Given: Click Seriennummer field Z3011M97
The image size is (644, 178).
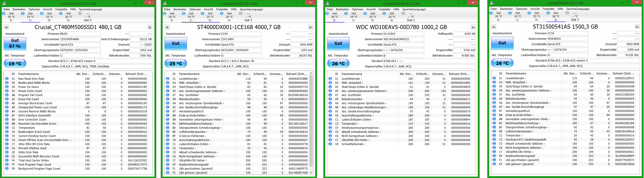Looking at the screenshot, I should (241, 39).
